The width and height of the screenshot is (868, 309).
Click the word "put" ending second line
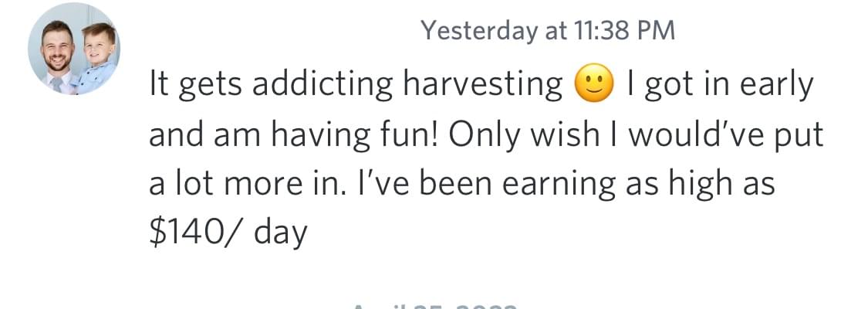(x=799, y=136)
